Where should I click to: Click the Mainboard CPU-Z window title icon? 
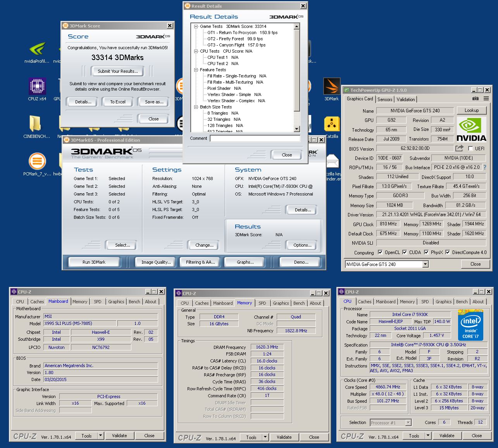click(x=14, y=292)
